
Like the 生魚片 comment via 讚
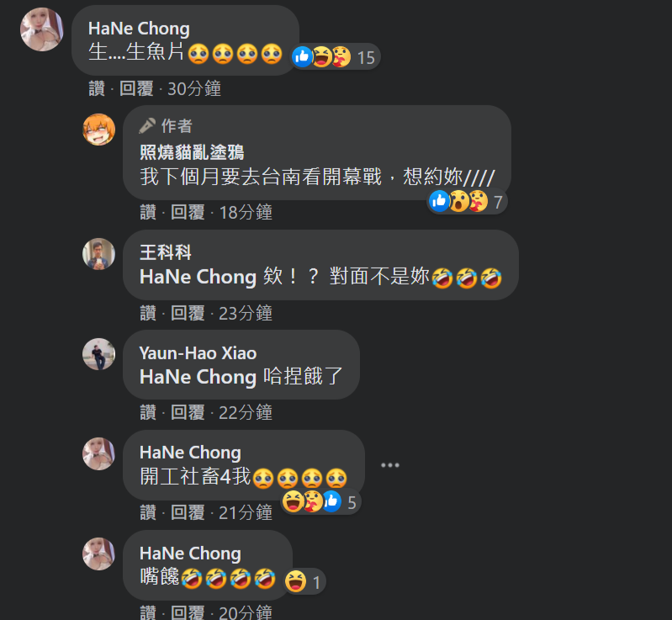[97, 89]
